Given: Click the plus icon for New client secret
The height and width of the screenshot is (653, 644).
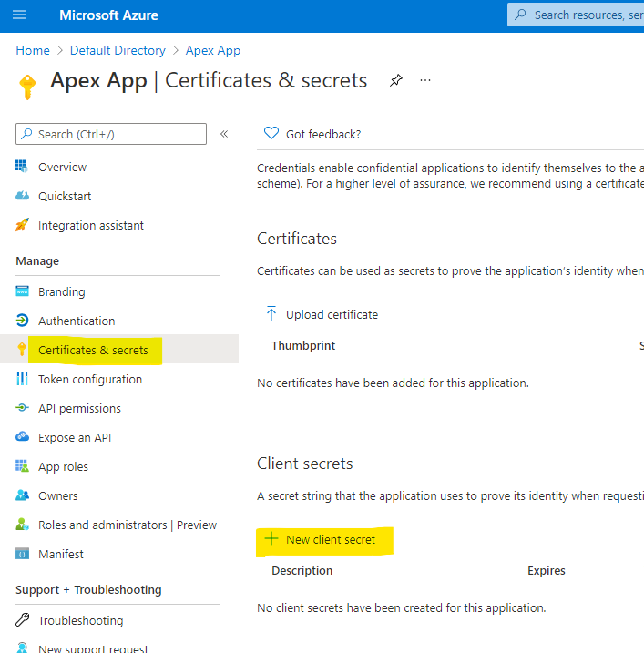Looking at the screenshot, I should [x=271, y=539].
